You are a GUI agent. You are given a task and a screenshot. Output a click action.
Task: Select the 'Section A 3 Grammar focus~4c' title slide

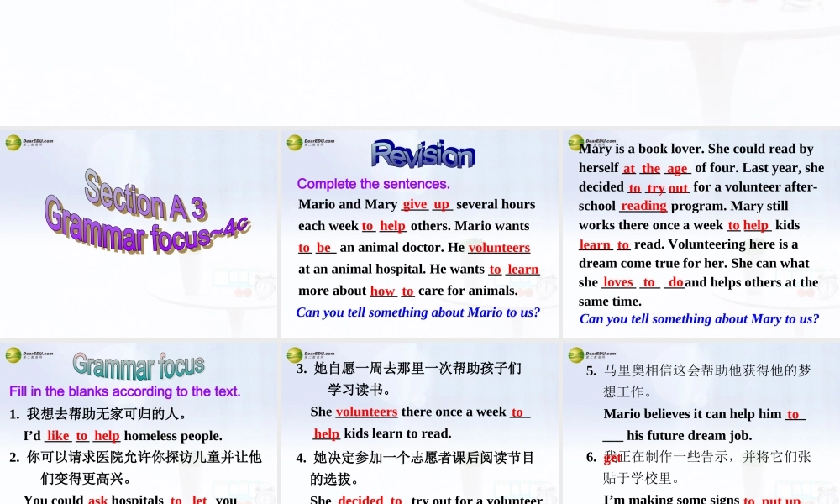point(139,233)
